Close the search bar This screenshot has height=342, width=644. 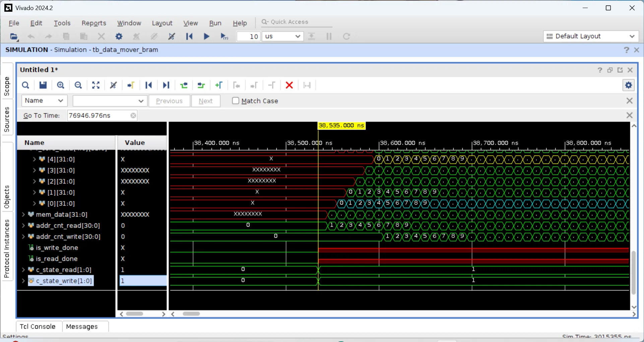point(630,101)
